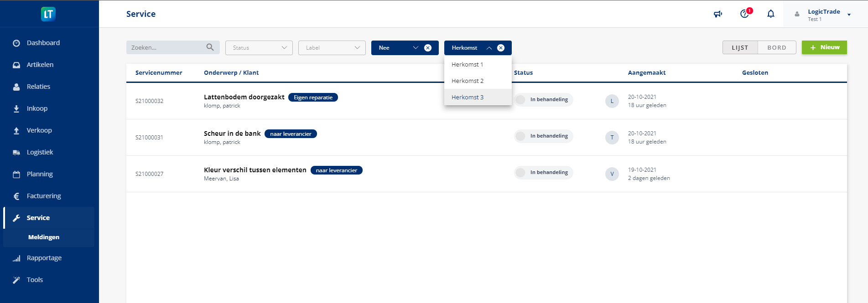Select Herkomst 3 from the dropdown list
The image size is (868, 303).
click(x=468, y=97)
